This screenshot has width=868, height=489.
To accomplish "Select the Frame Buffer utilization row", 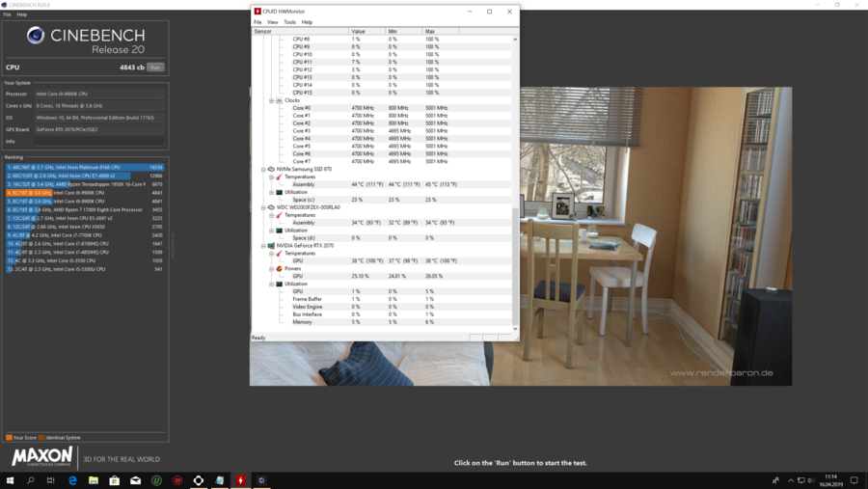I will coord(382,299).
